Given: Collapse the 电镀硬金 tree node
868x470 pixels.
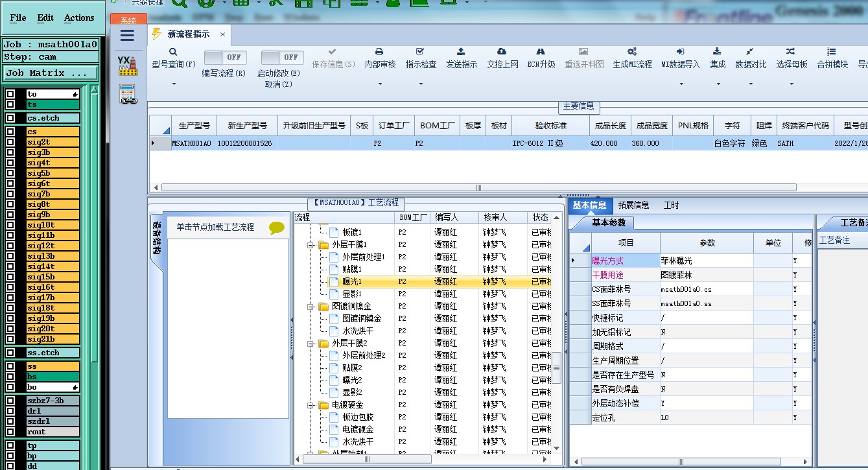Looking at the screenshot, I should tap(311, 405).
